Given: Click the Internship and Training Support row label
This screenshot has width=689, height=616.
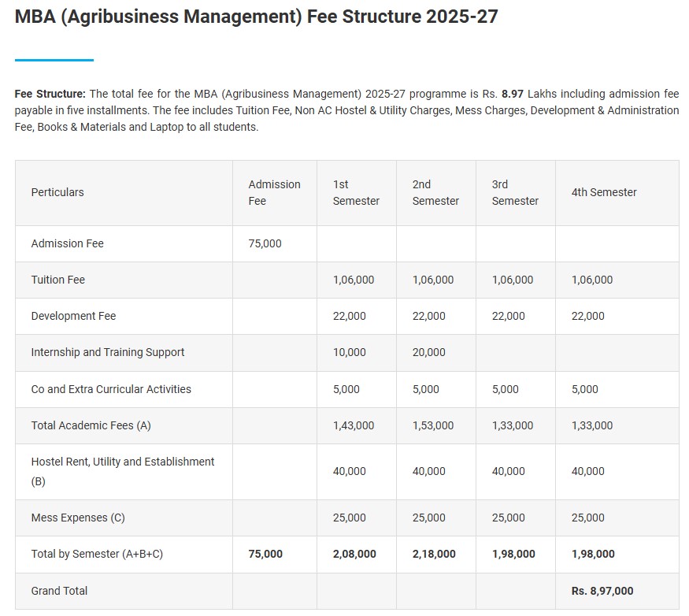Looking at the screenshot, I should click(108, 352).
